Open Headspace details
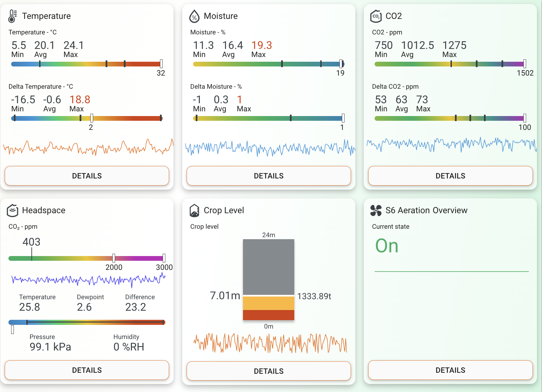The height and width of the screenshot is (392, 542). tap(86, 370)
